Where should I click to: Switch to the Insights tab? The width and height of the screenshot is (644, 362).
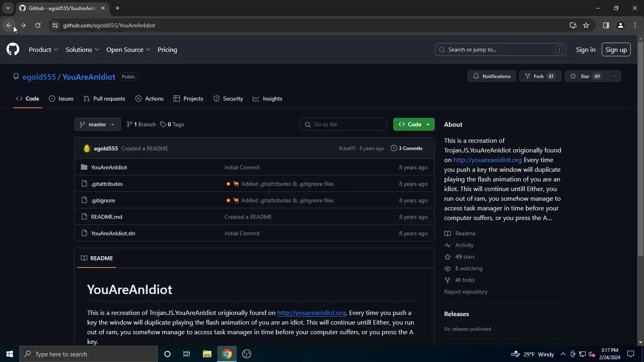pyautogui.click(x=267, y=99)
